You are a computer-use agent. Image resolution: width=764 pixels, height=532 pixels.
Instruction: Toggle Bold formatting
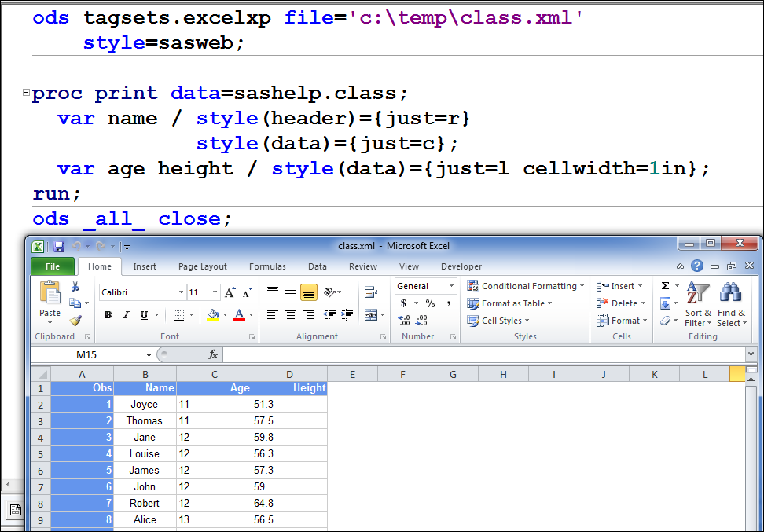coord(108,315)
